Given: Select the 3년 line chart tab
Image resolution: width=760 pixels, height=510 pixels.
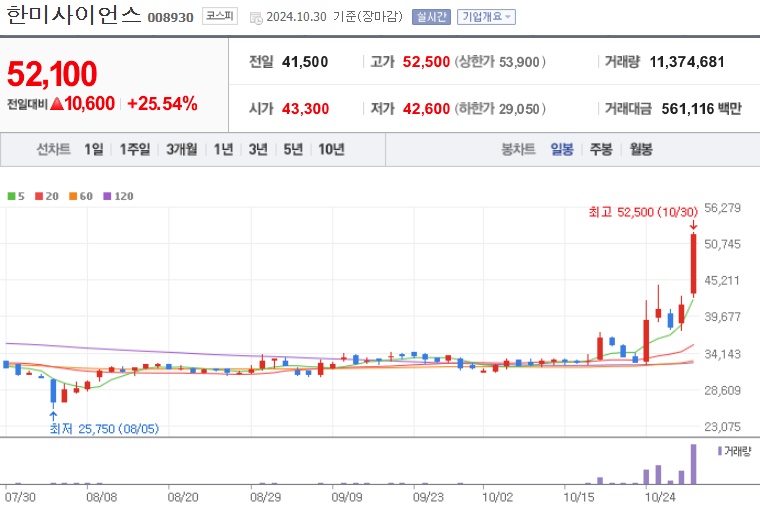Looking at the screenshot, I should (x=258, y=149).
